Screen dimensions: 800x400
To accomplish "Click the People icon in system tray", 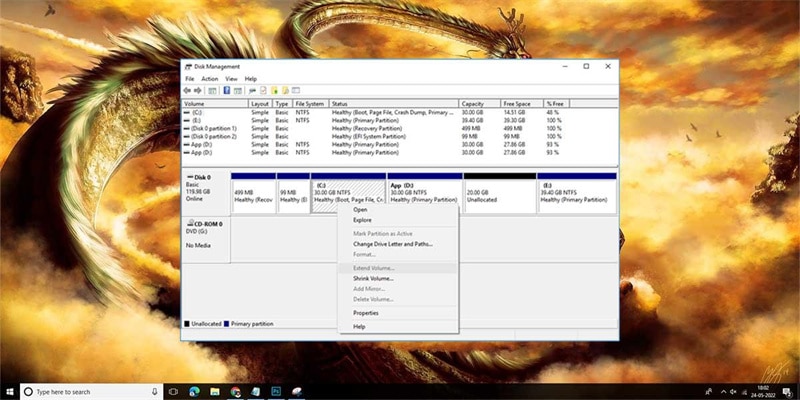I will click(x=708, y=392).
